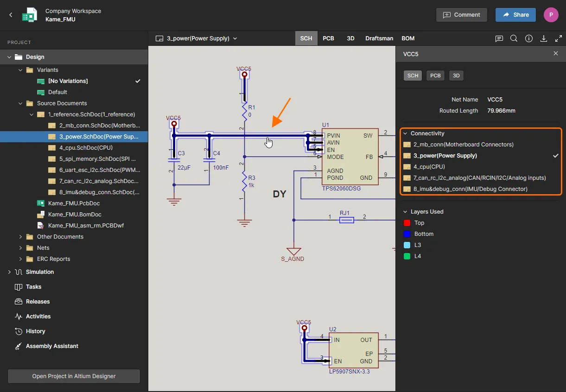Switch to the Draftsman tab

point(379,38)
